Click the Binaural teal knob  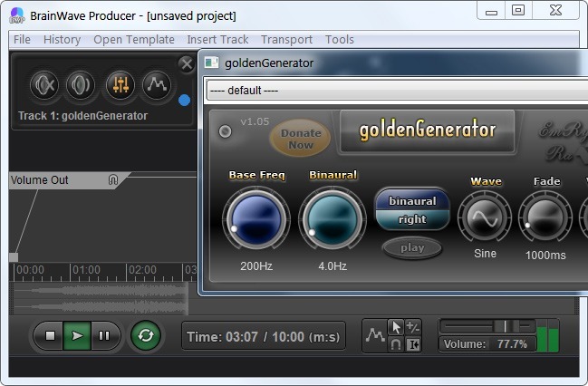point(333,220)
